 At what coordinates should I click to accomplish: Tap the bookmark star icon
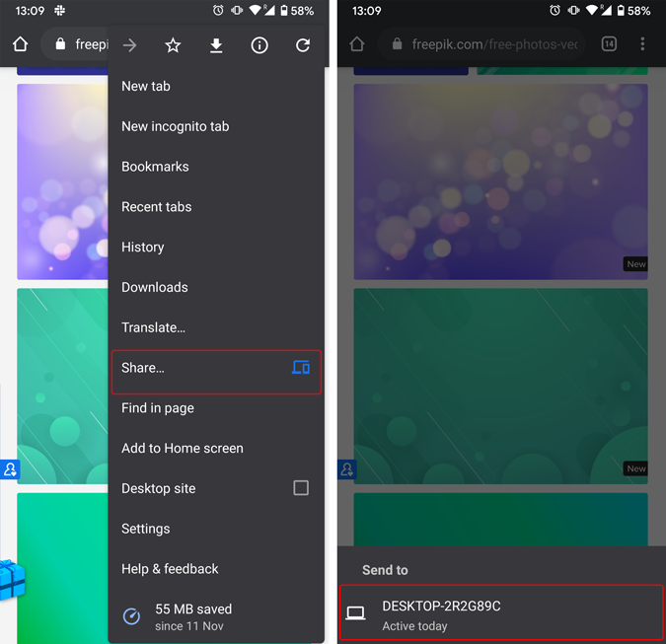[173, 45]
